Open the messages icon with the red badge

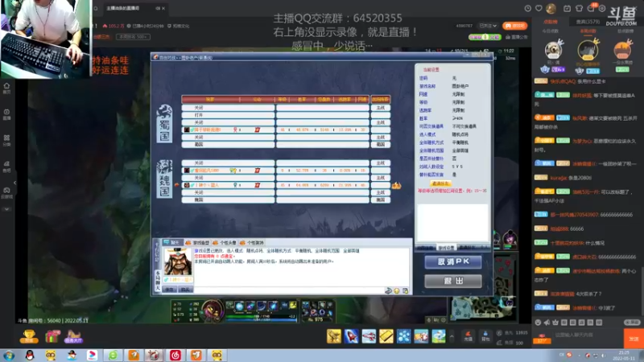tap(591, 7)
